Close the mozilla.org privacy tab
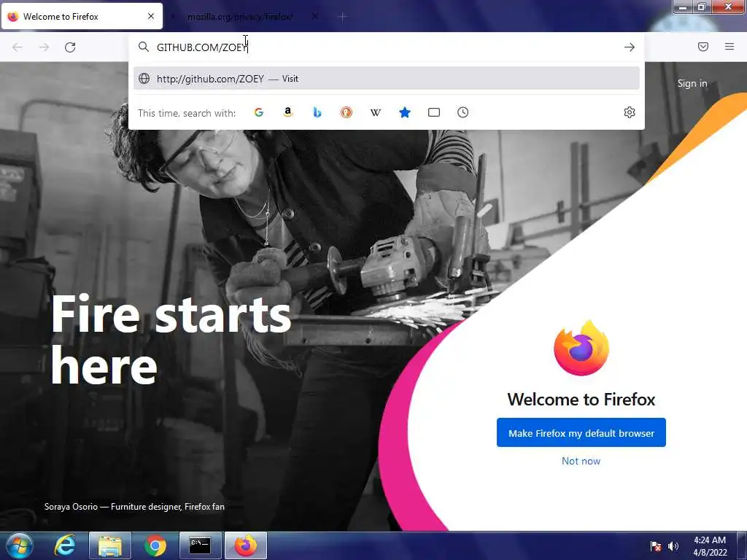Viewport: 747px width, 560px height. tap(315, 16)
